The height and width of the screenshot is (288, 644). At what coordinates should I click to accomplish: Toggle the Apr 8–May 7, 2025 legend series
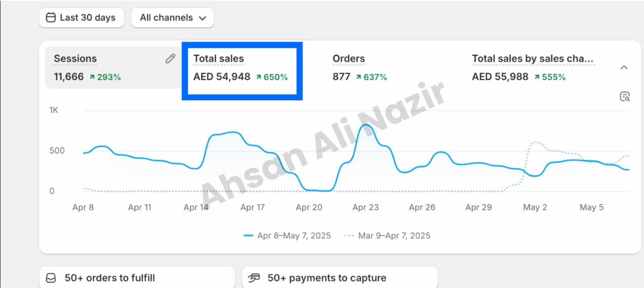[x=287, y=236]
